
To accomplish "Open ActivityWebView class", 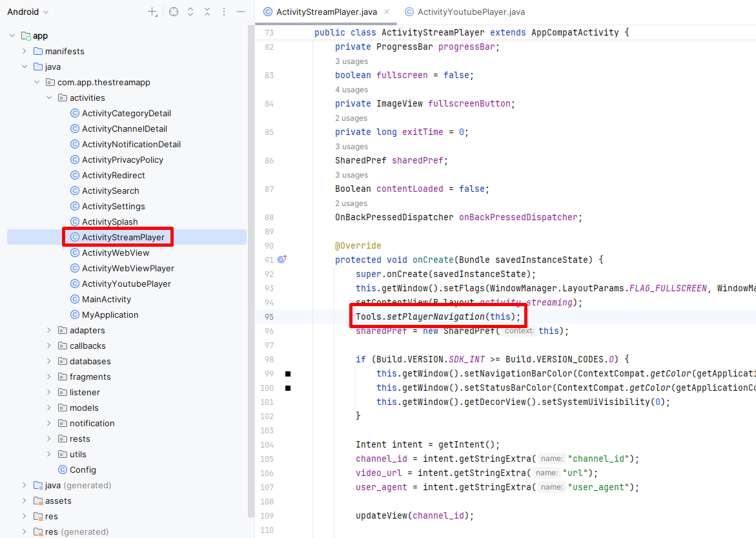I will point(110,253).
